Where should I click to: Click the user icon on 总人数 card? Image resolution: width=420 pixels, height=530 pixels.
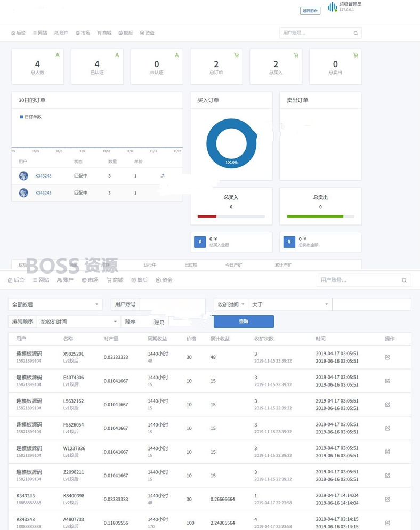point(58,55)
